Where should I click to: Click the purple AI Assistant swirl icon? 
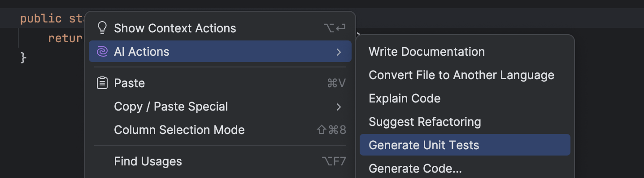[x=102, y=52]
